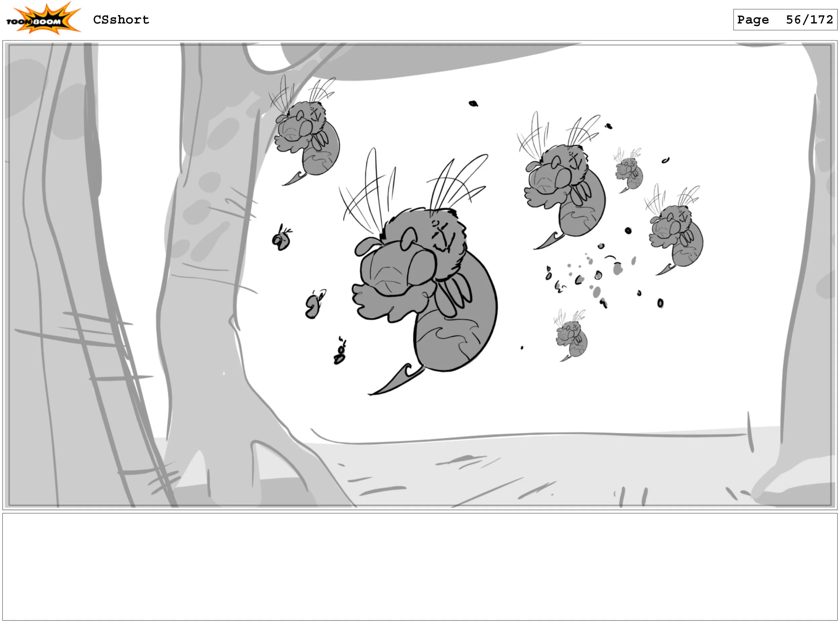Screen dimensions: 840x623
Task: Click the Page 56/172 indicator box
Action: 785,19
